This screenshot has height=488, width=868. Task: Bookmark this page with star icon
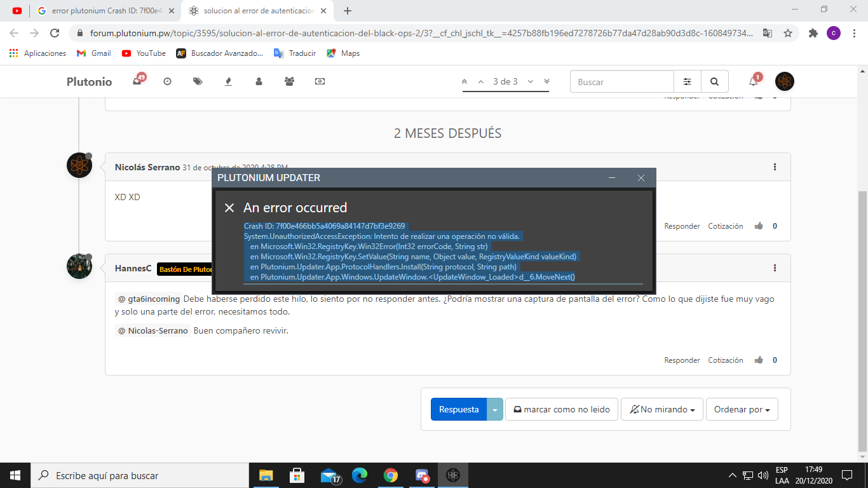coord(787,33)
